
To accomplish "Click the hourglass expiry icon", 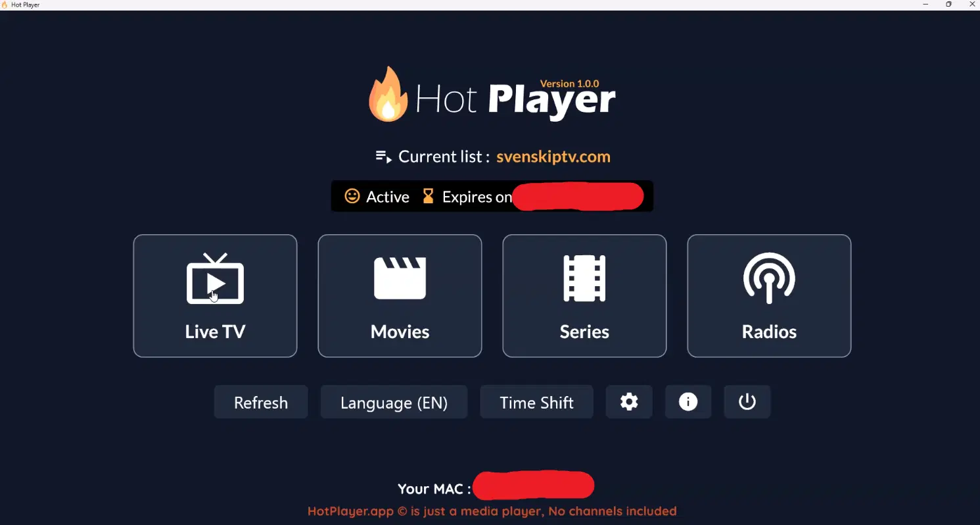I will pos(428,196).
